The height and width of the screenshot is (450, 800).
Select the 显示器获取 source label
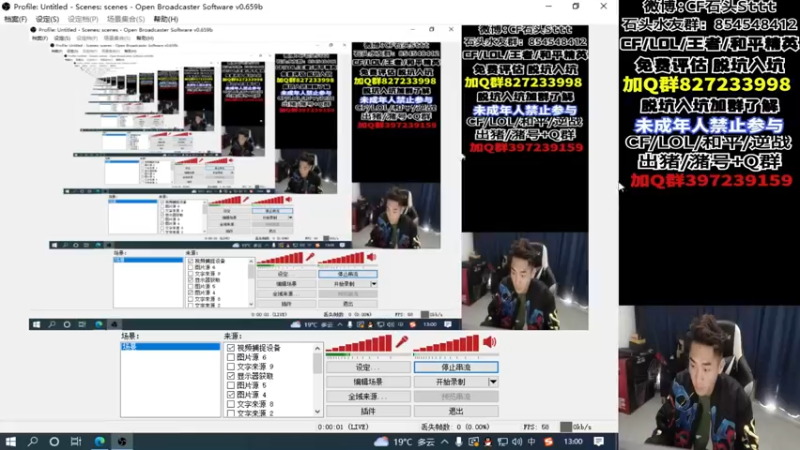255,376
